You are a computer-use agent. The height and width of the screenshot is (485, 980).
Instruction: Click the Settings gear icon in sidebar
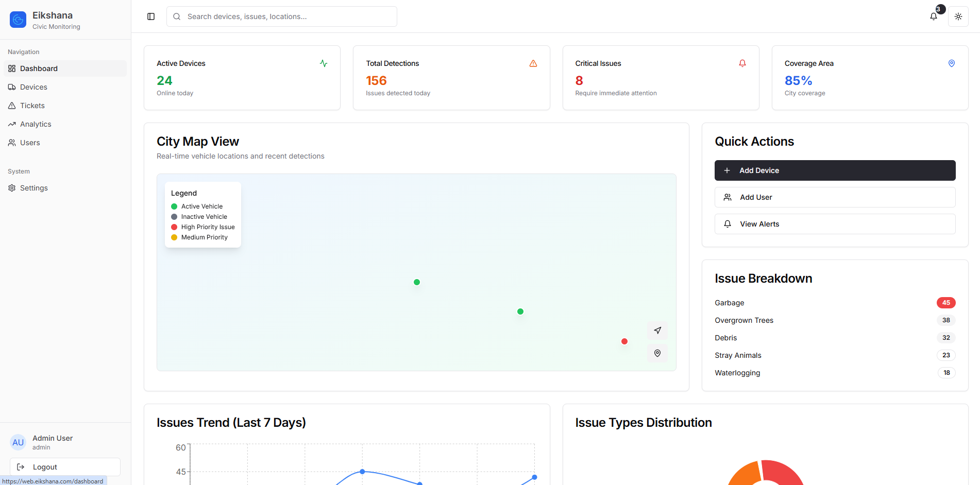click(12, 188)
